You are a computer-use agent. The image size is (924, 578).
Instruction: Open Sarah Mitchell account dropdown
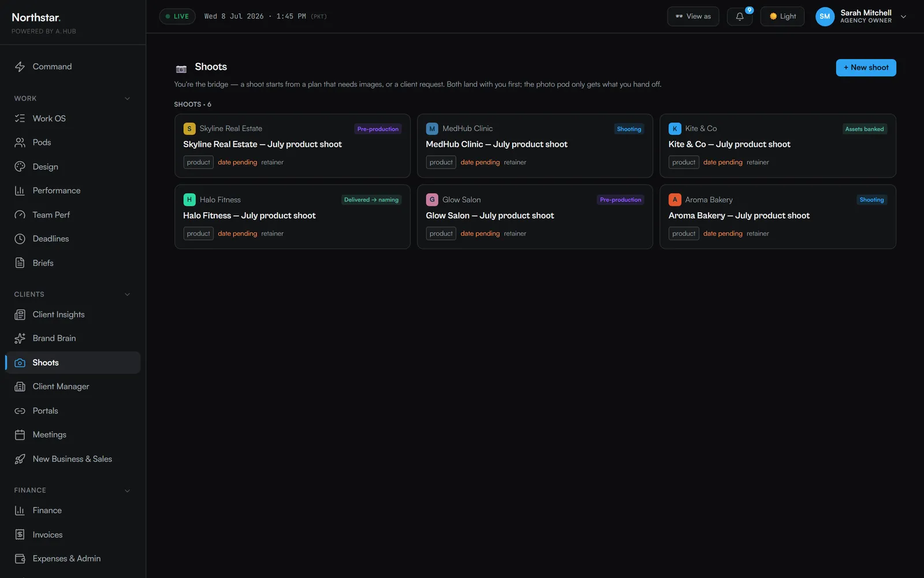pyautogui.click(x=860, y=16)
